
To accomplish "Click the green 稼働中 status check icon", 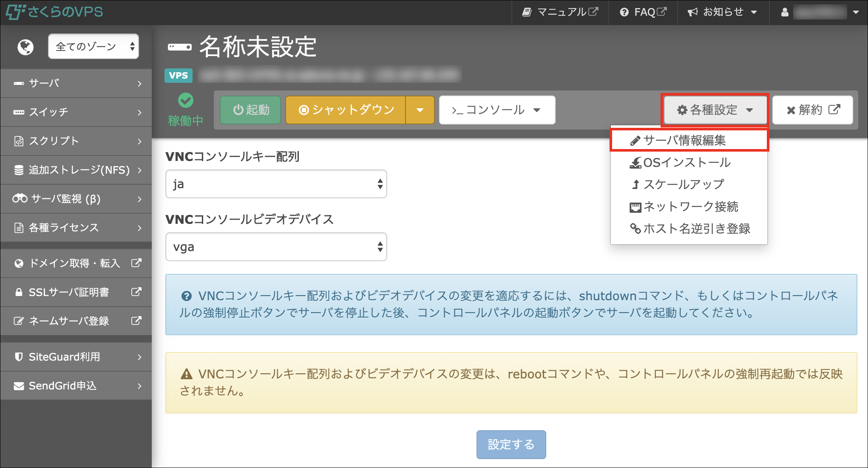I will [x=186, y=101].
